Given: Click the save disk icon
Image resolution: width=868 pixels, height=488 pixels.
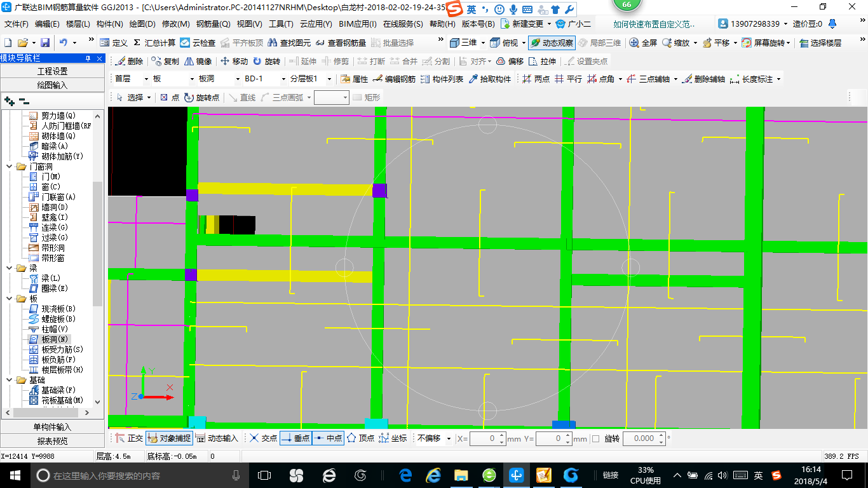Looking at the screenshot, I should (45, 43).
